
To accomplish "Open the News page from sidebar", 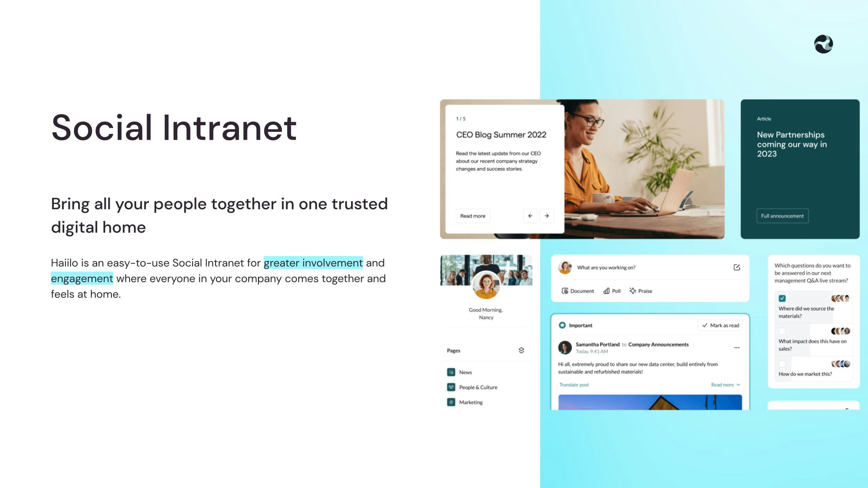I will pyautogui.click(x=465, y=372).
